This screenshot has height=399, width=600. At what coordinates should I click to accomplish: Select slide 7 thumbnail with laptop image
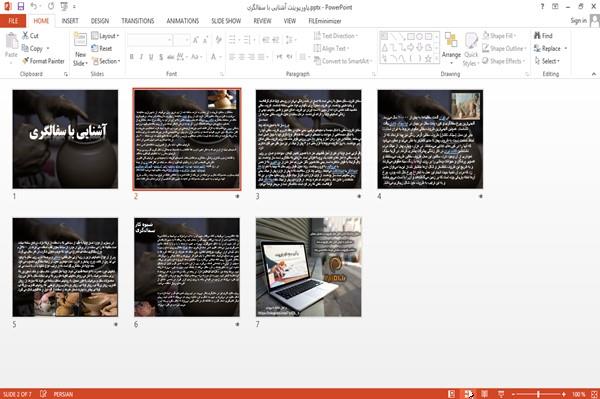(308, 267)
